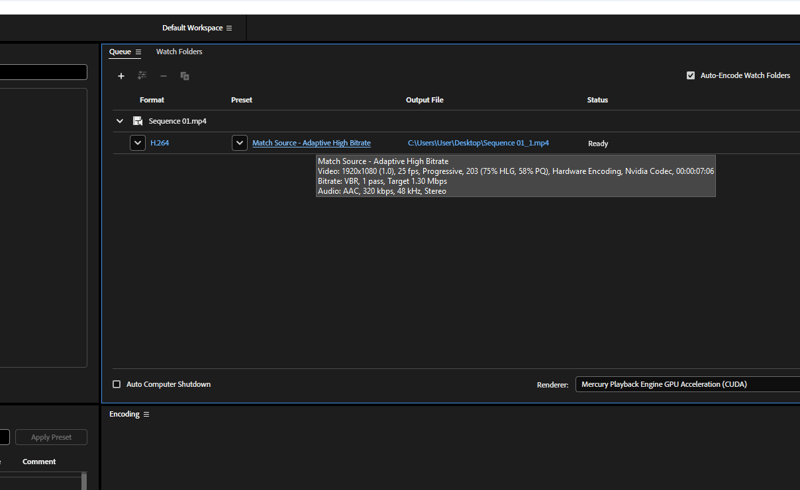Click the Ready status text
Screen dimensions: 800x490
coord(598,143)
